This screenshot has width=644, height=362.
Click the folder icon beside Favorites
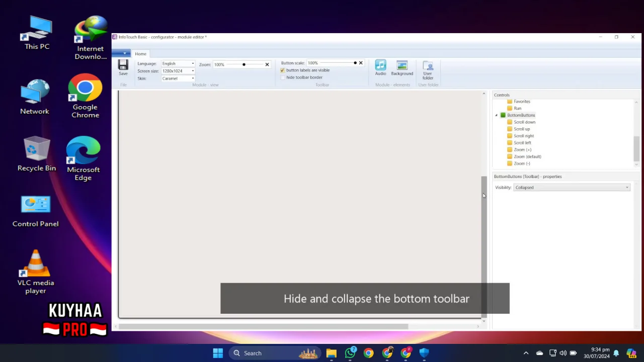(510, 102)
